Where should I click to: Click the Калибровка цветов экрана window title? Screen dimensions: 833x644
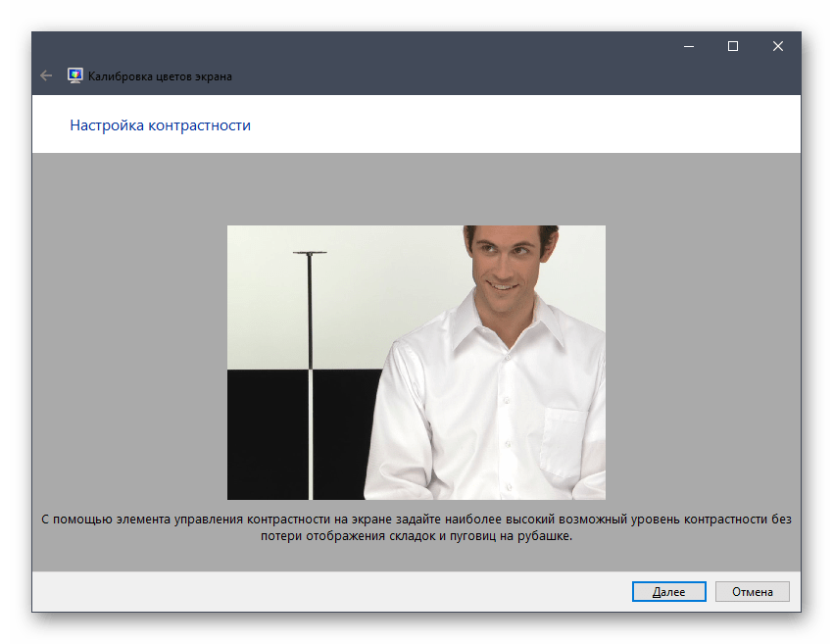pos(160,75)
